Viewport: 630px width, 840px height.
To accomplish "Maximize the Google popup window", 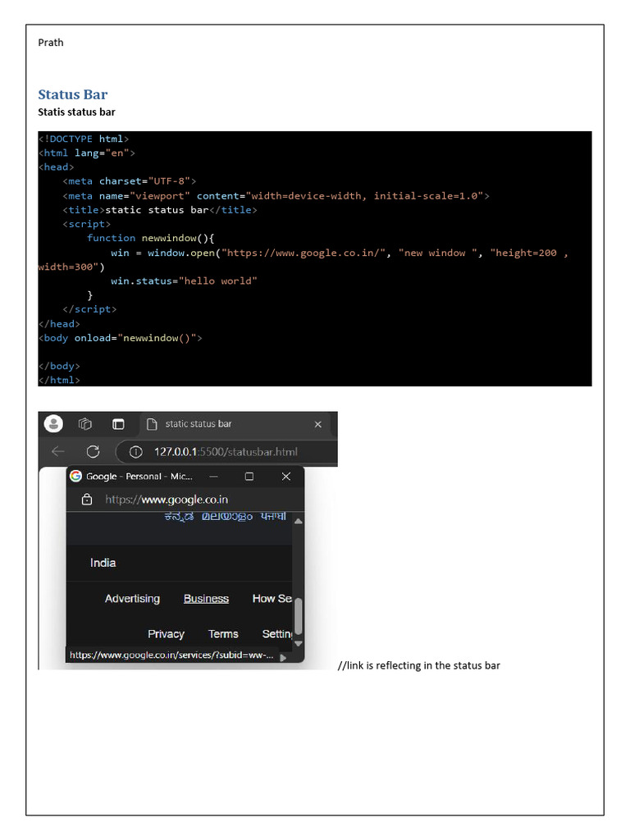I will point(249,477).
